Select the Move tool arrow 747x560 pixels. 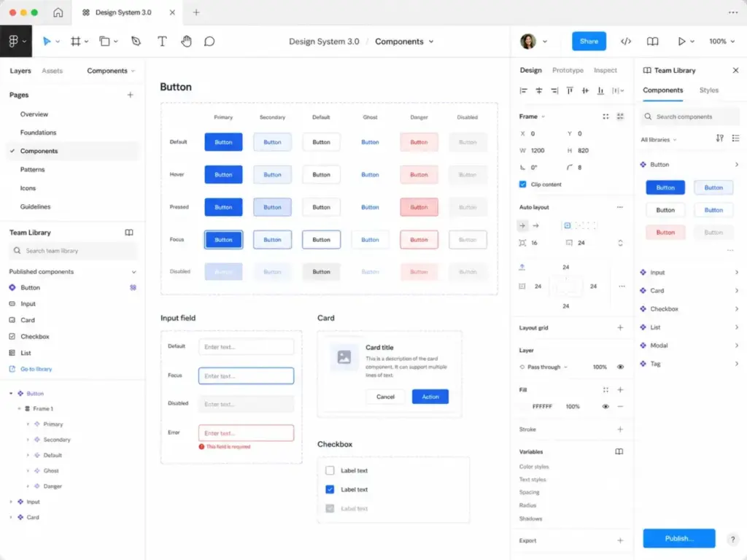click(46, 42)
